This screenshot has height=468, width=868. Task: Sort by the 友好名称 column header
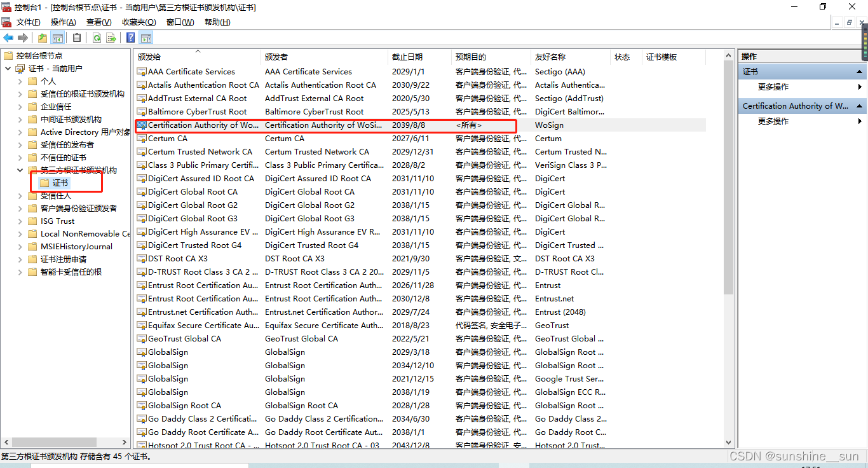pos(571,57)
